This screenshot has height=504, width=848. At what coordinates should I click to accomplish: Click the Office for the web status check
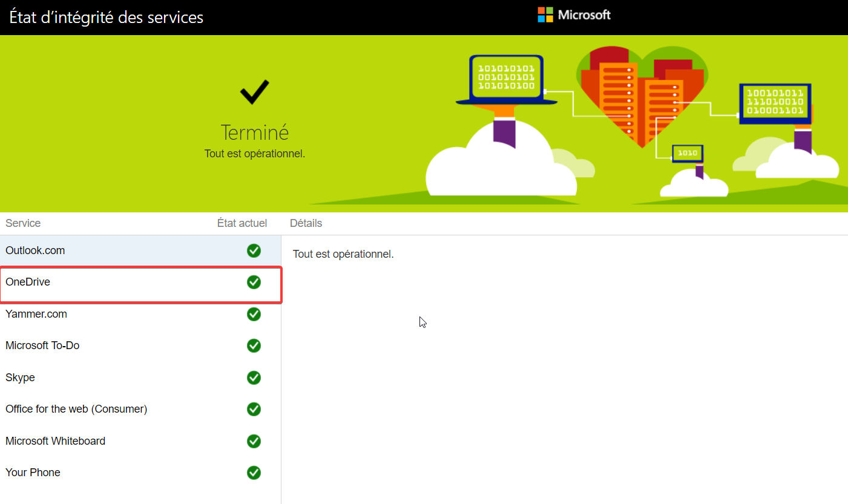click(254, 409)
